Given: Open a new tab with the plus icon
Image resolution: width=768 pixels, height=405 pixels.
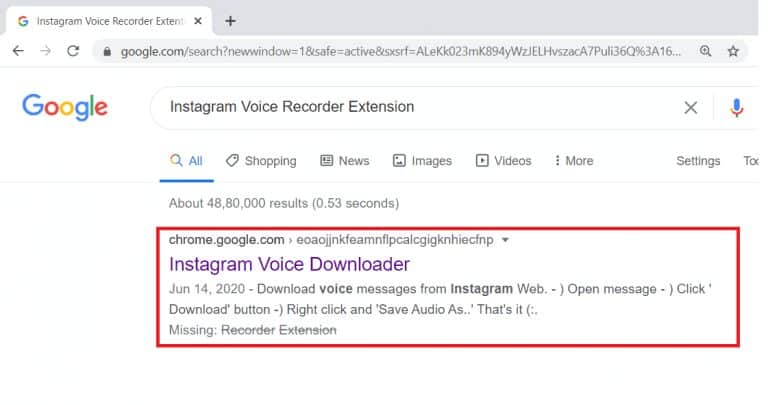Looking at the screenshot, I should tap(230, 21).
